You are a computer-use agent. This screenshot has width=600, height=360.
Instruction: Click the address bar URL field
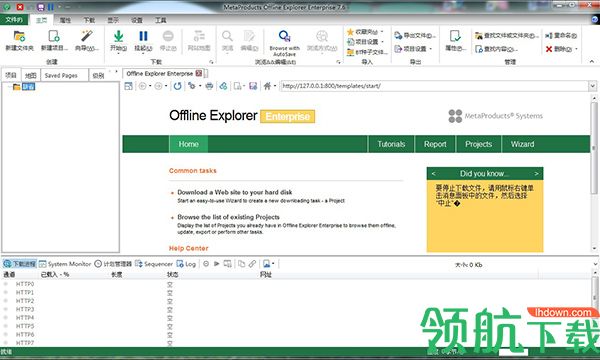[x=434, y=86]
